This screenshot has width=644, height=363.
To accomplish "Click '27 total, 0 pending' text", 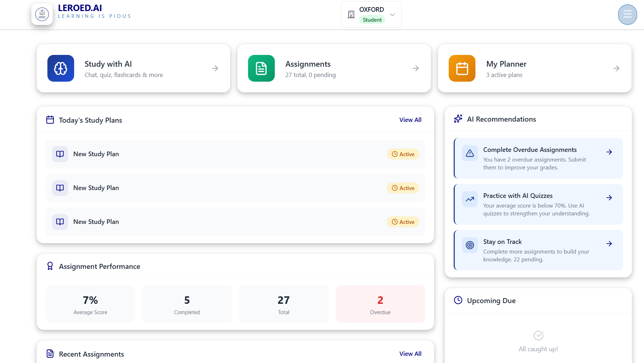I will point(310,75).
